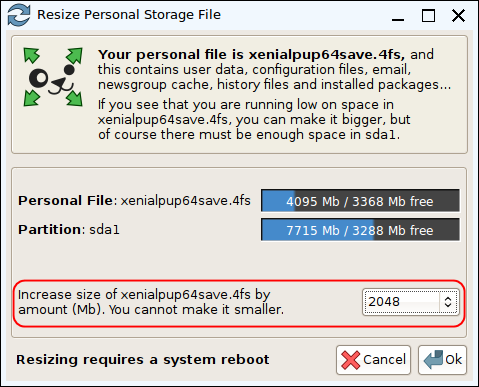
Task: Click the top-left green arrow of puppy logo
Action: (32, 55)
